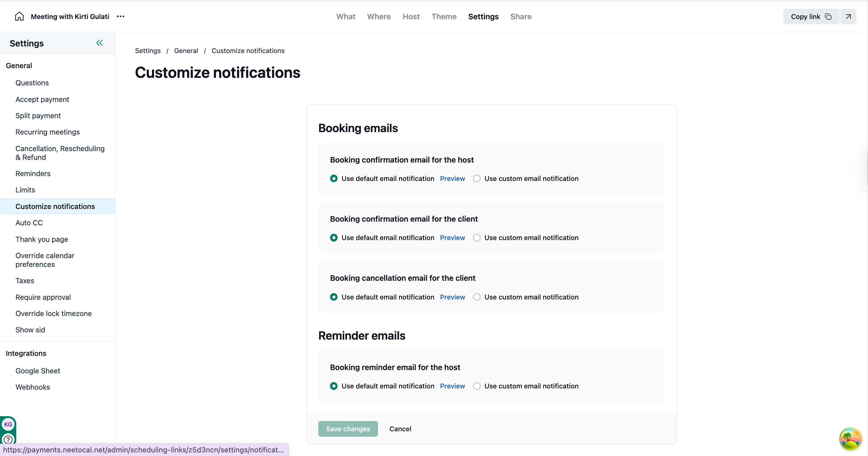Collapse the Settings sidebar with double chevron
868x456 pixels.
[x=99, y=43]
